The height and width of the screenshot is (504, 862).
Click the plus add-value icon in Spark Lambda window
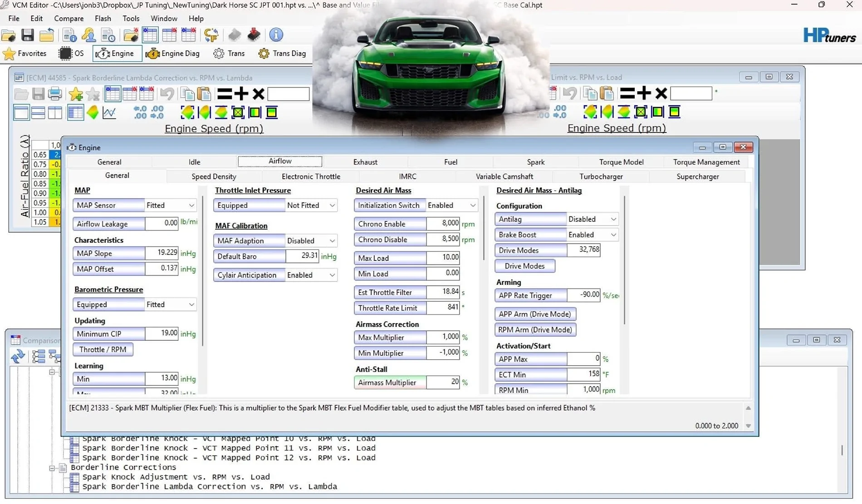(241, 94)
